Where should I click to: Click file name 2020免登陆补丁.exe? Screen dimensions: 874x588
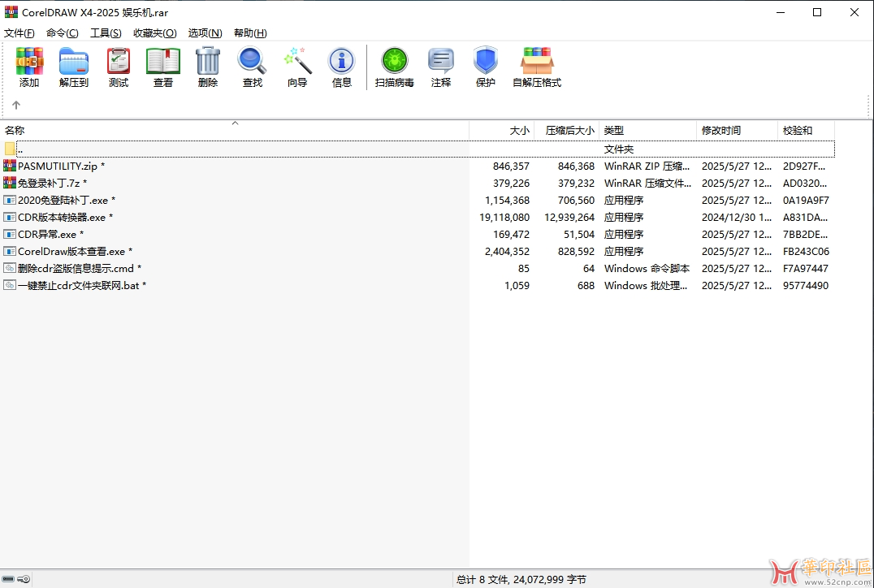(x=63, y=200)
